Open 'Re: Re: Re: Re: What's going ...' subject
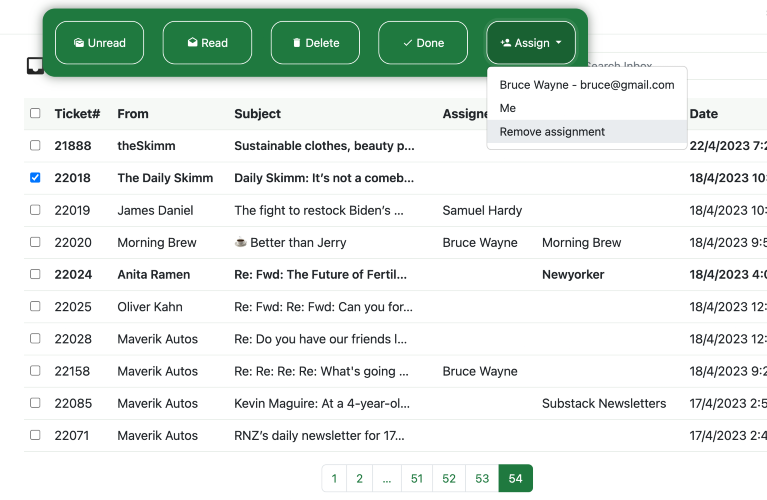This screenshot has width=767, height=500. 321,371
